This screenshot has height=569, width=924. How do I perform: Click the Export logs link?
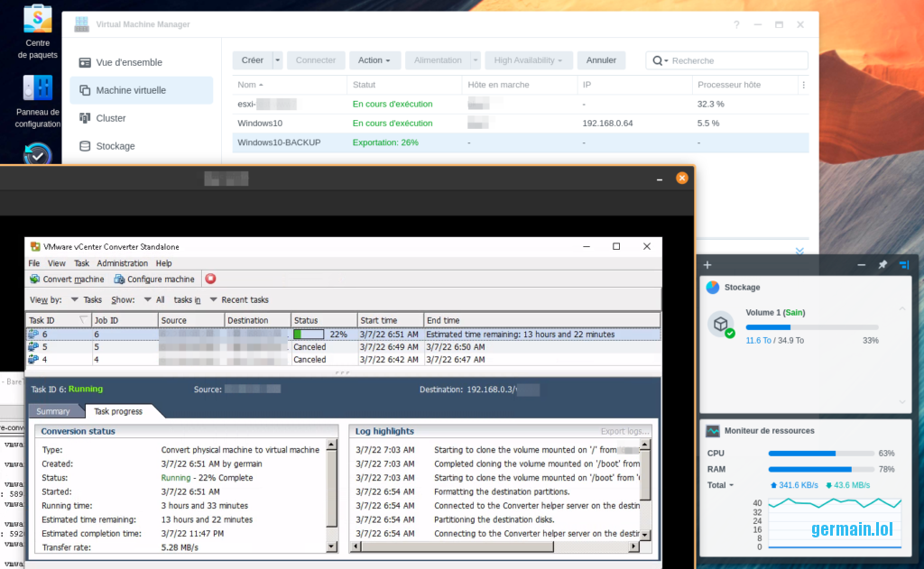tap(624, 431)
